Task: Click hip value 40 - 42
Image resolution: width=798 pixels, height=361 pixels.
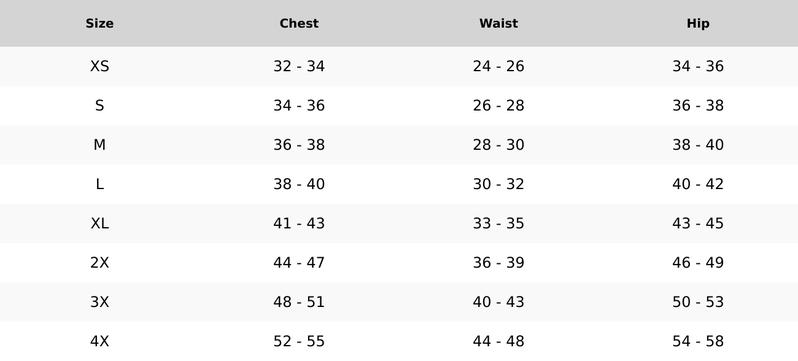Action: pos(698,184)
